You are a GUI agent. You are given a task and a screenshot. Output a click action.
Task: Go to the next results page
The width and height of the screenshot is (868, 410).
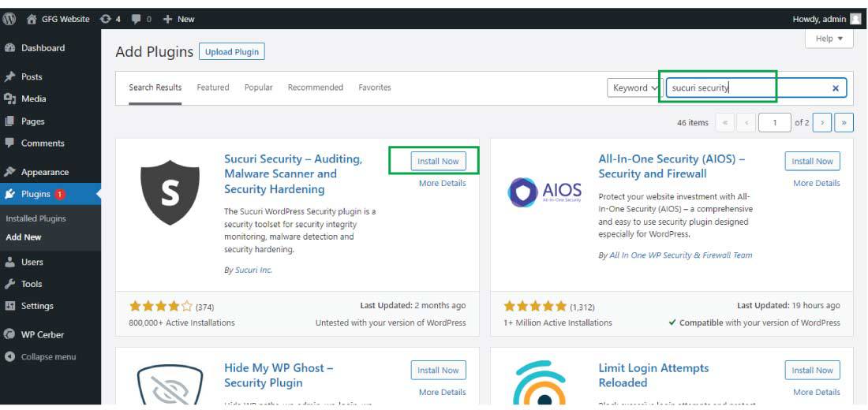click(822, 122)
